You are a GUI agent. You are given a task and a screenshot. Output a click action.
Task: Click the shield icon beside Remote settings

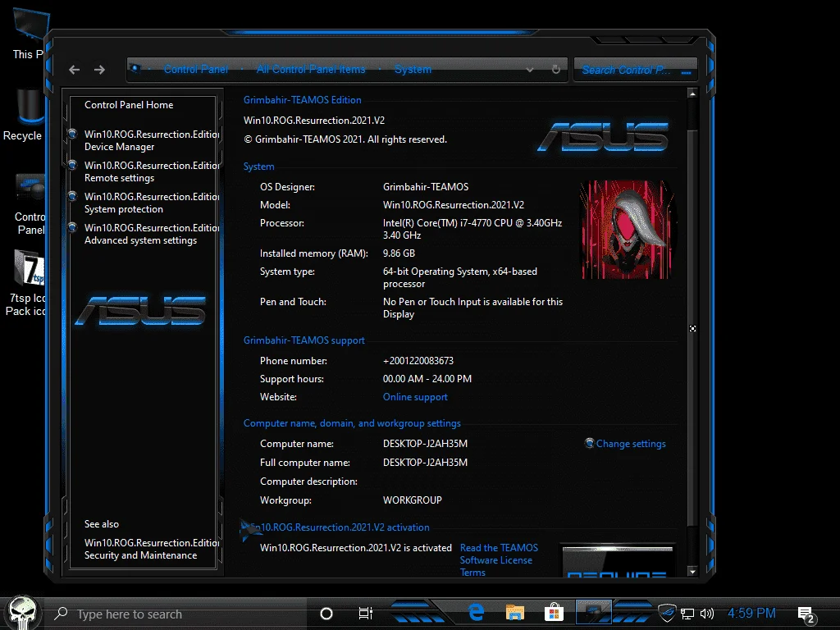tap(72, 164)
